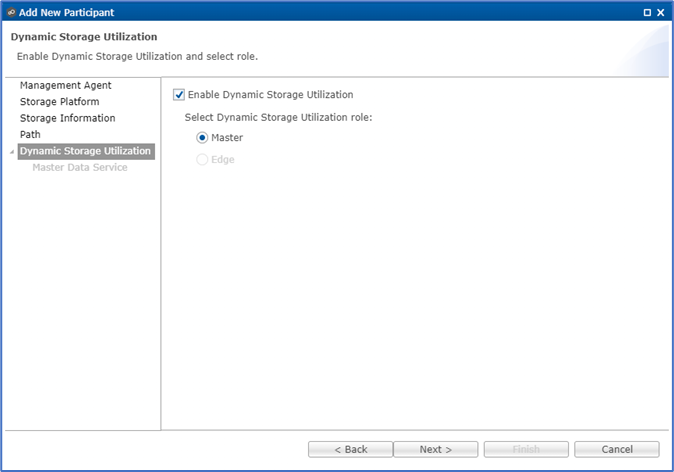Click the Finish button

526,449
